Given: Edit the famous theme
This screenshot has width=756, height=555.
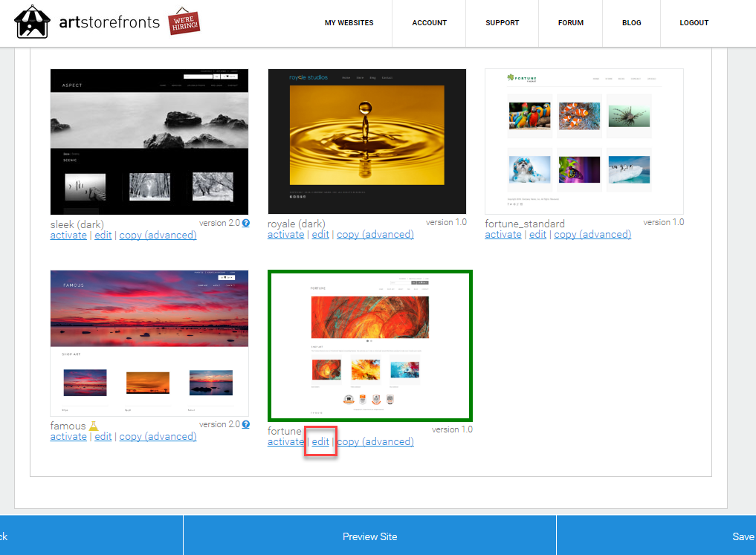Looking at the screenshot, I should pos(103,436).
